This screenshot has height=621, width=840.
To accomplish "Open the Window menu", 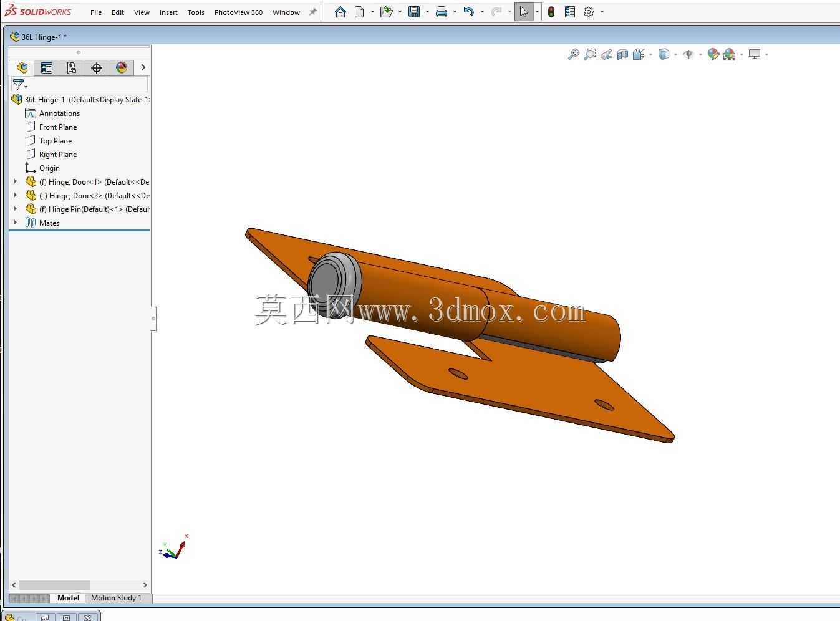I will point(286,12).
